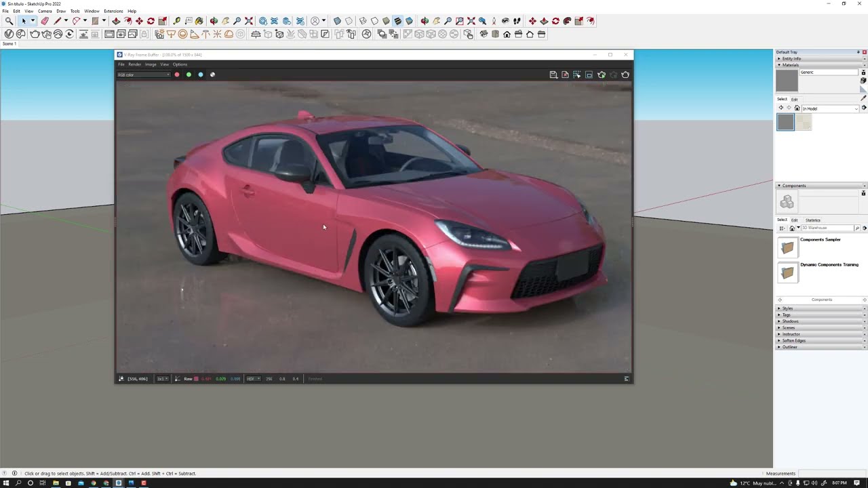Expand the Styles panel
This screenshot has width=868, height=488.
[821, 308]
